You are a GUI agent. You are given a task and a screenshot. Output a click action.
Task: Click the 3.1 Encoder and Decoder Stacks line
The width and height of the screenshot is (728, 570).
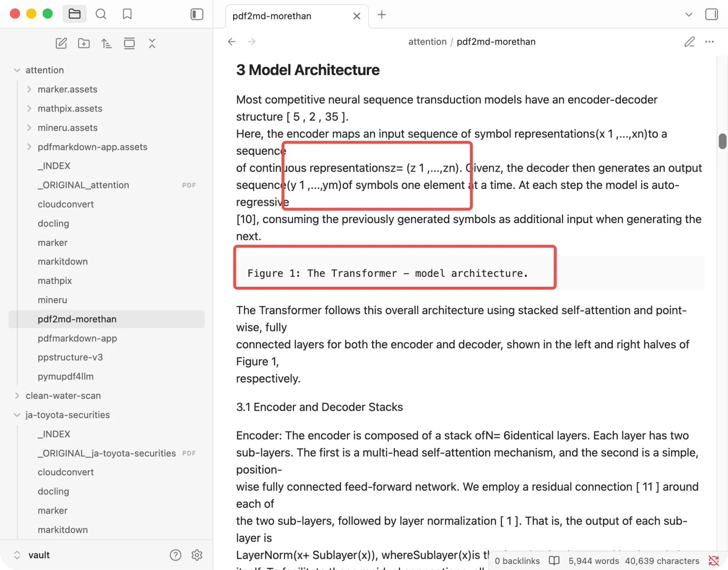(x=319, y=407)
